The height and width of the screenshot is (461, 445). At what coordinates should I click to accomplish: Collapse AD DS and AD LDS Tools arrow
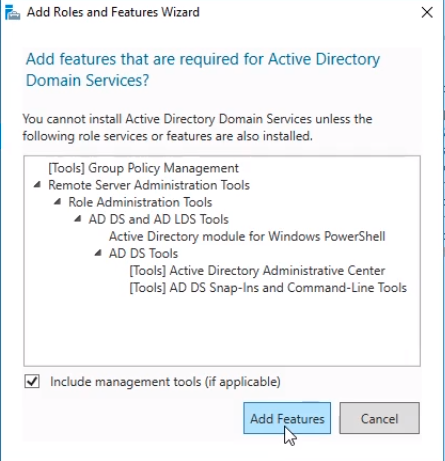click(x=78, y=219)
